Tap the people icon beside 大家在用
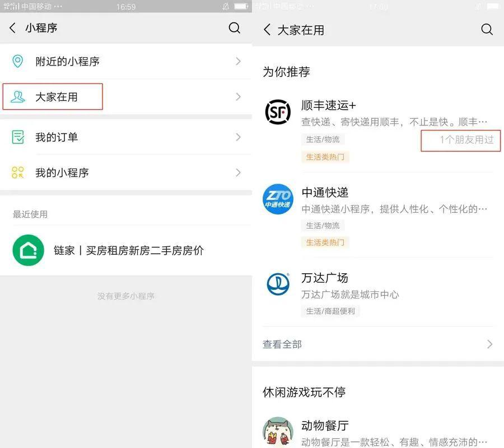The height and width of the screenshot is (448, 504). [18, 97]
